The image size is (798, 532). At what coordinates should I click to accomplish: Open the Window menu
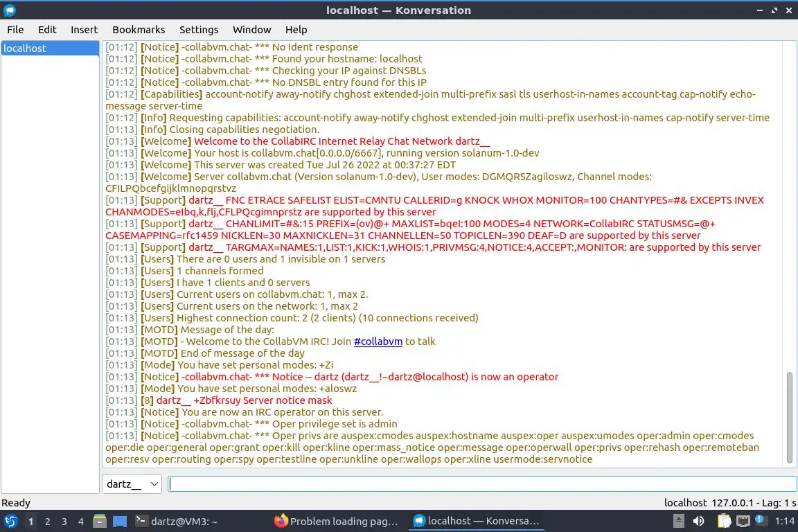click(x=252, y=30)
